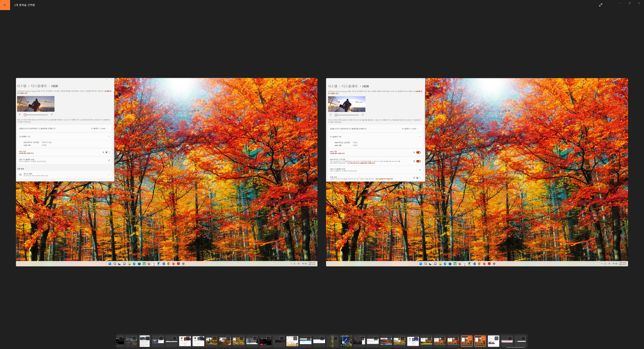Viewport: 644px width, 349px height.
Task: Uncheck the second orange-selected forest thumbnail
Action: [483, 338]
